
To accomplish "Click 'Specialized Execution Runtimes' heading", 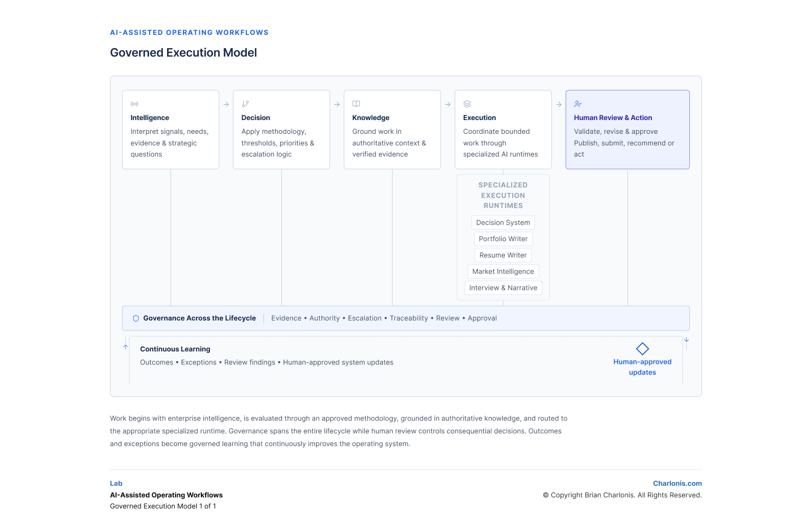I will tap(503, 196).
